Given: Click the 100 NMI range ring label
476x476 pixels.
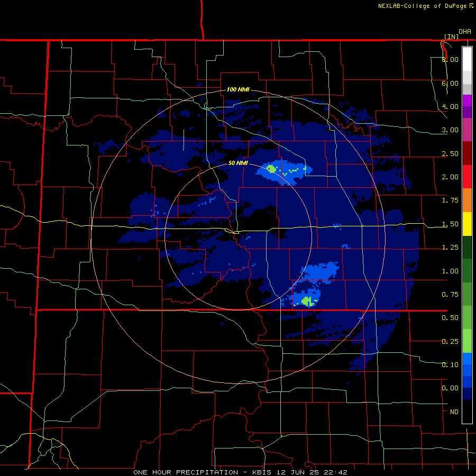Looking at the screenshot, I should pos(239,89).
